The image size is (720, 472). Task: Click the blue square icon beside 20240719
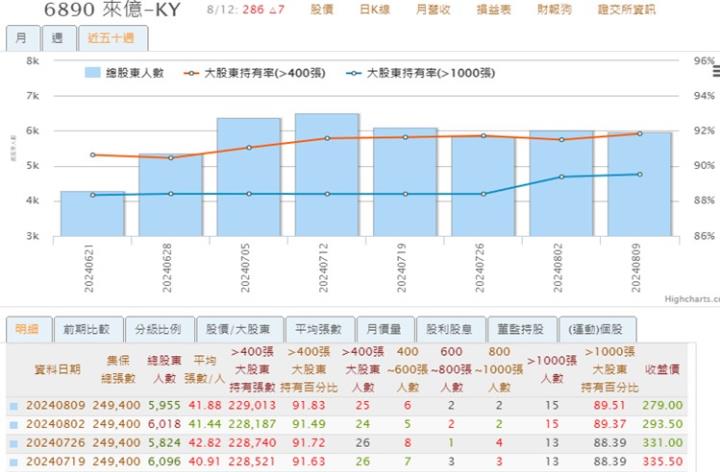pyautogui.click(x=13, y=460)
